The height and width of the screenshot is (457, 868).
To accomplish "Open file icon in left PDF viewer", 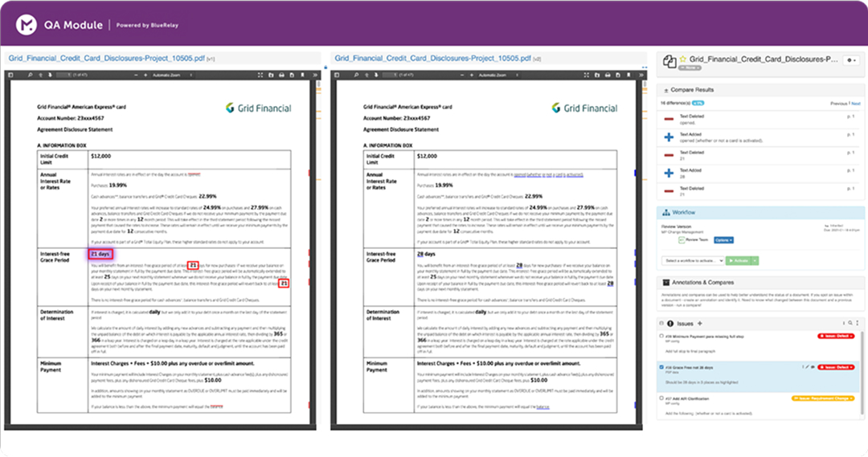I will pyautogui.click(x=271, y=75).
